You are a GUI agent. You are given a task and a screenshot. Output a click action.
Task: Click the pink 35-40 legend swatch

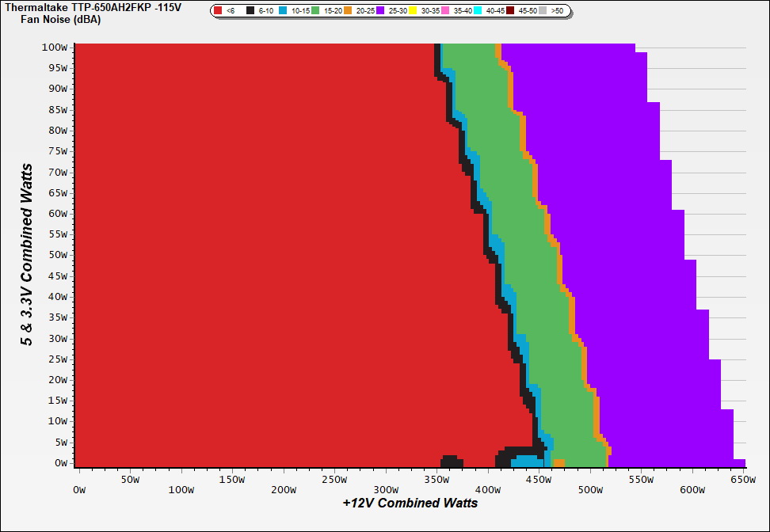(445, 11)
